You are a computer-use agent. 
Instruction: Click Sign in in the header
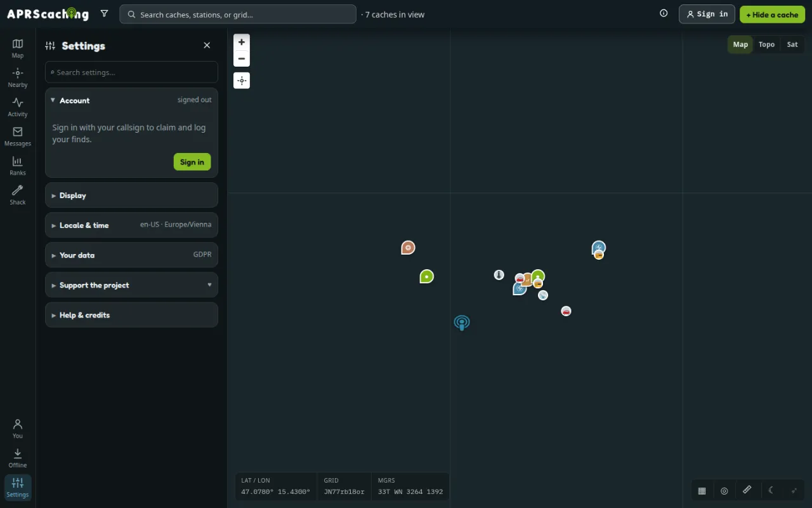coord(707,14)
